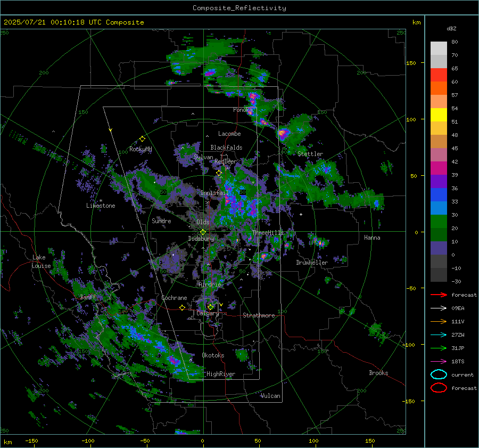Viewport: 479px width, 448px height.
Task: Click the ThreeHills town label
Action: pyautogui.click(x=268, y=233)
